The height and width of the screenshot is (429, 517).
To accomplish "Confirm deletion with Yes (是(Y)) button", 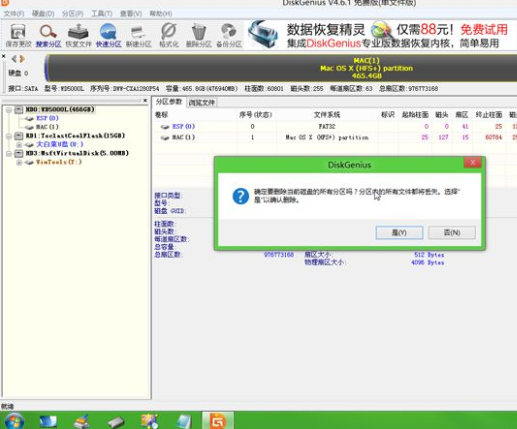I will coord(399,233).
